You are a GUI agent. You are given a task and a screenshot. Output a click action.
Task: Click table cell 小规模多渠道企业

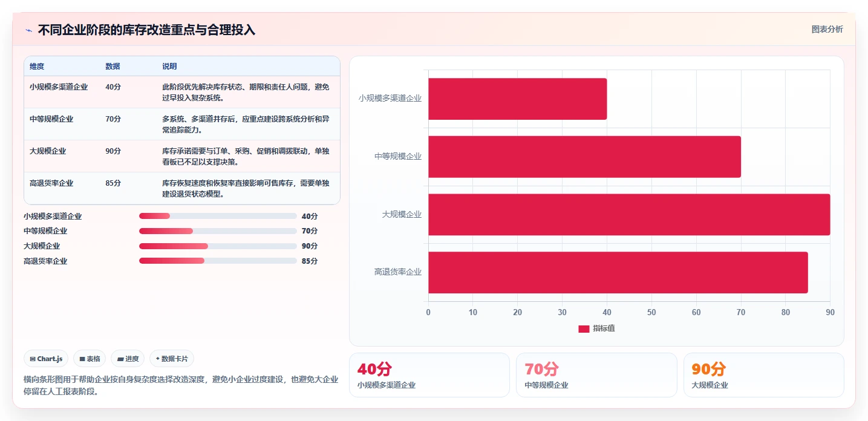click(x=59, y=87)
